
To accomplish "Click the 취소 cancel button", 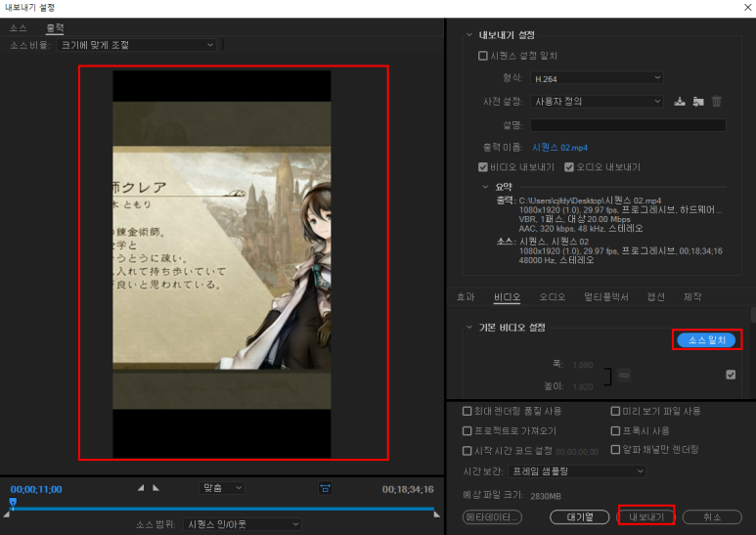I will [712, 517].
